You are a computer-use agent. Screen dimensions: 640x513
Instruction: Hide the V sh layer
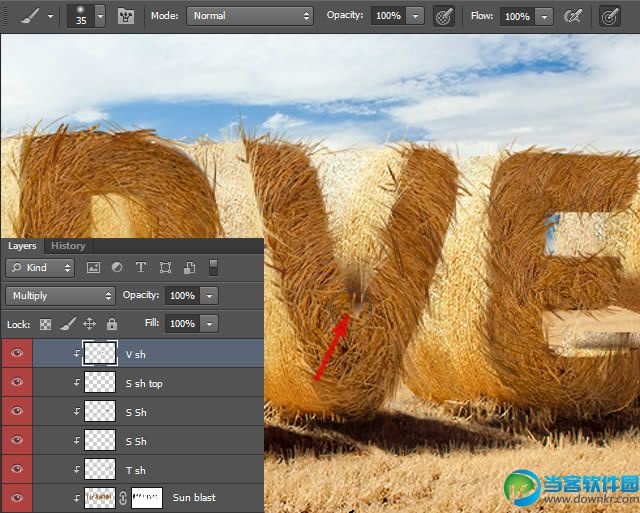click(x=16, y=354)
